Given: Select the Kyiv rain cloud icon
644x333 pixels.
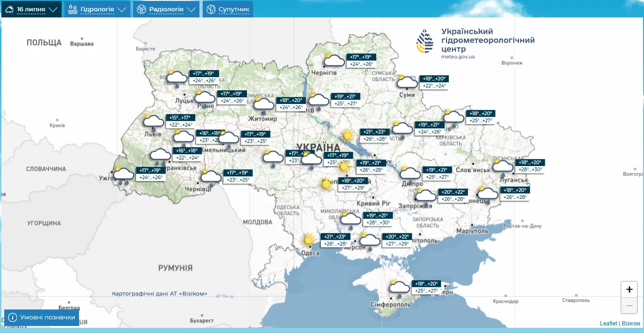Looking at the screenshot, I should pos(318,101).
